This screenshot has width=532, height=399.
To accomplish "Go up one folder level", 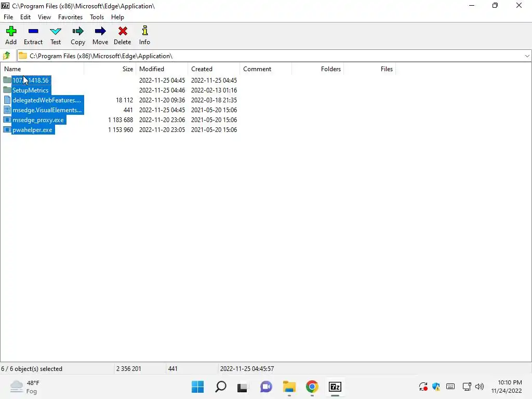I will (6, 56).
